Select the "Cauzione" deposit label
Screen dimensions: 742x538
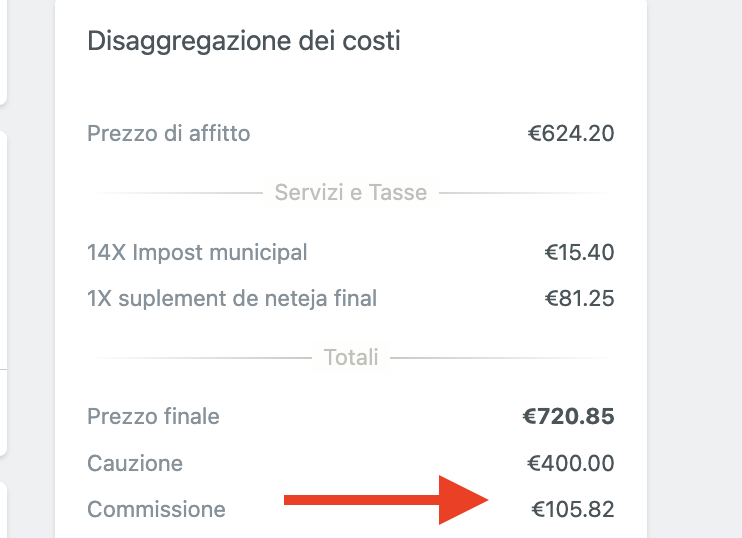coord(135,463)
